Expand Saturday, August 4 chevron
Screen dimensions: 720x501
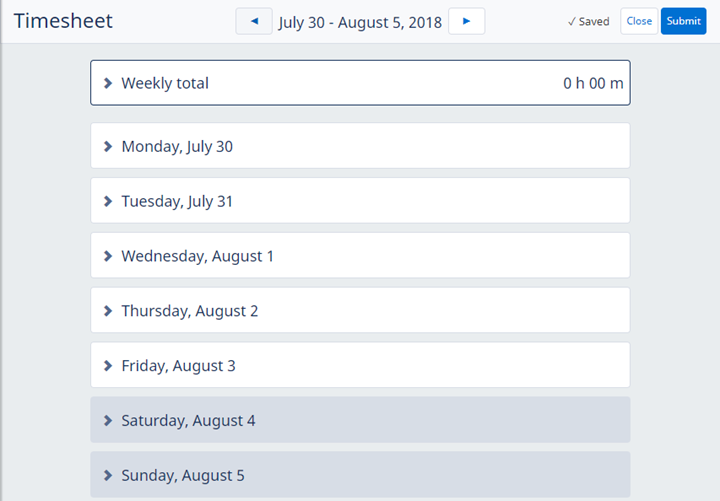(108, 421)
